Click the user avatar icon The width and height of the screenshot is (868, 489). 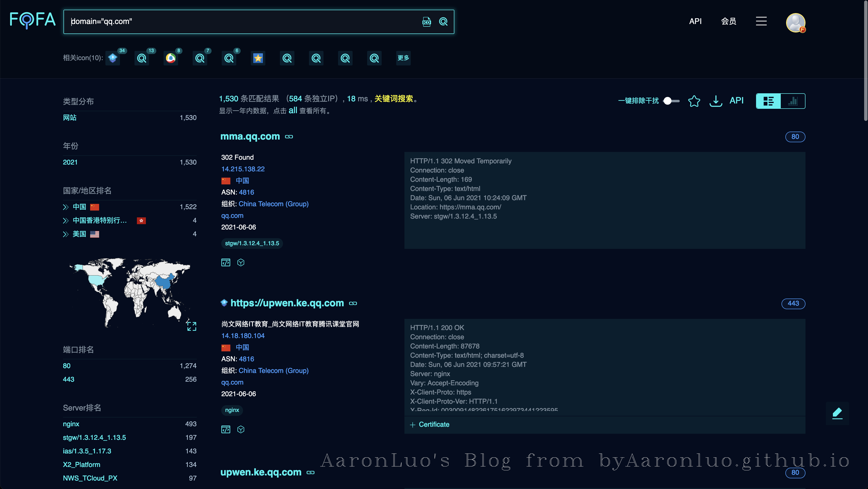(795, 23)
